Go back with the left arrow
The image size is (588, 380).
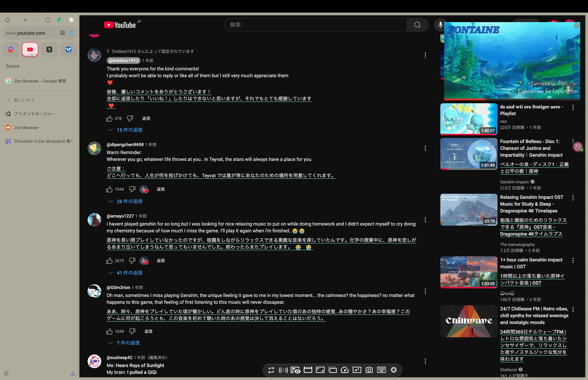[26, 20]
